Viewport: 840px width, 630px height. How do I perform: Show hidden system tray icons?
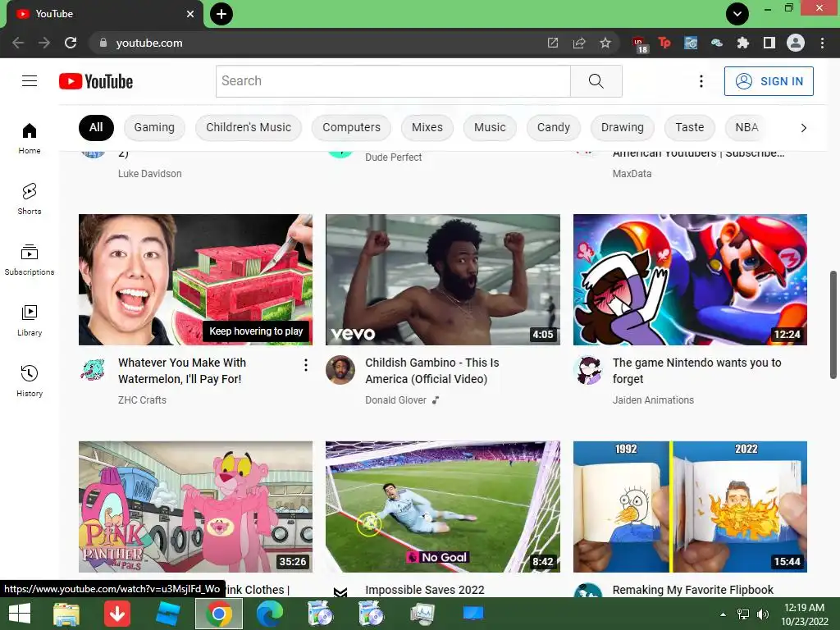tap(723, 614)
